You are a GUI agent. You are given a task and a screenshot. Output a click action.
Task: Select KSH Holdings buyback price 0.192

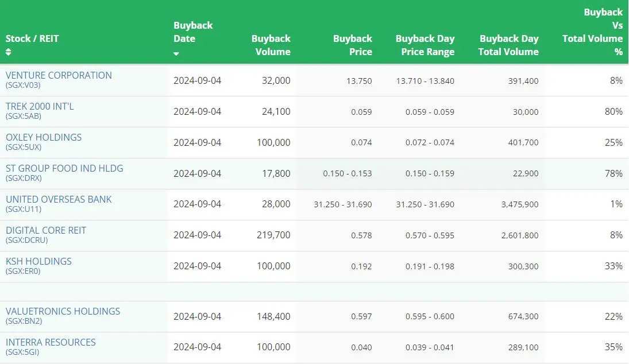tap(361, 266)
